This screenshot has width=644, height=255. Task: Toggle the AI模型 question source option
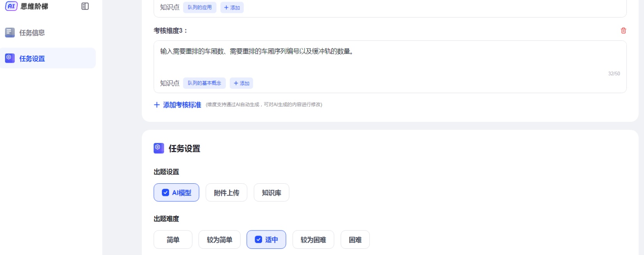[176, 193]
